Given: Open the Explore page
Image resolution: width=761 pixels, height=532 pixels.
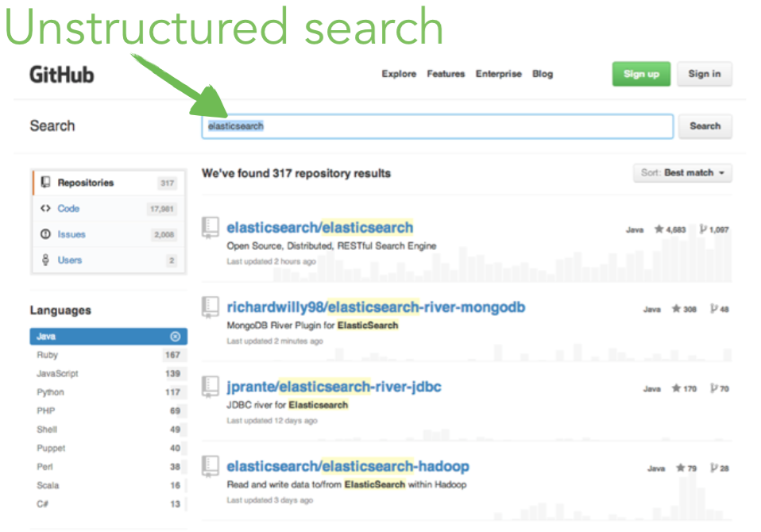Looking at the screenshot, I should (x=399, y=74).
